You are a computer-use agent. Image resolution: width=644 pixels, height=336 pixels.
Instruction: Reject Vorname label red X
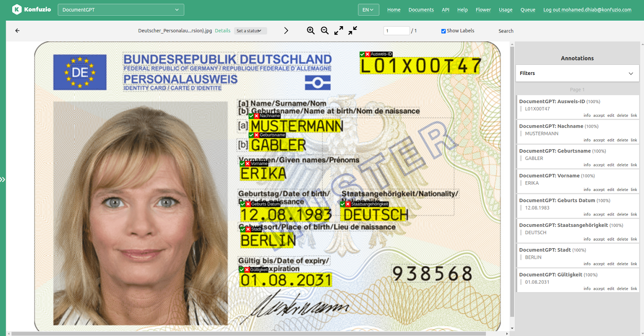(x=248, y=164)
